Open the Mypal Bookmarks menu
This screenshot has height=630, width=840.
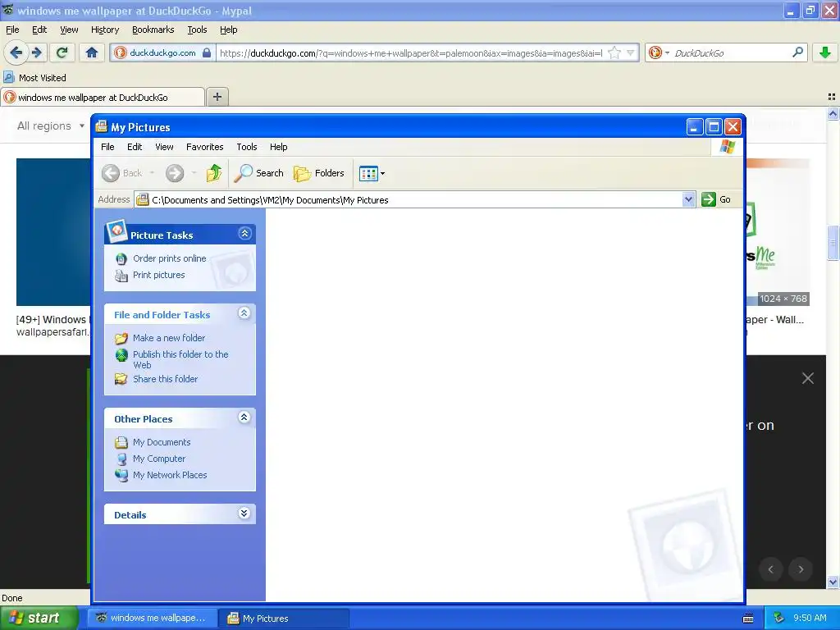(x=153, y=30)
